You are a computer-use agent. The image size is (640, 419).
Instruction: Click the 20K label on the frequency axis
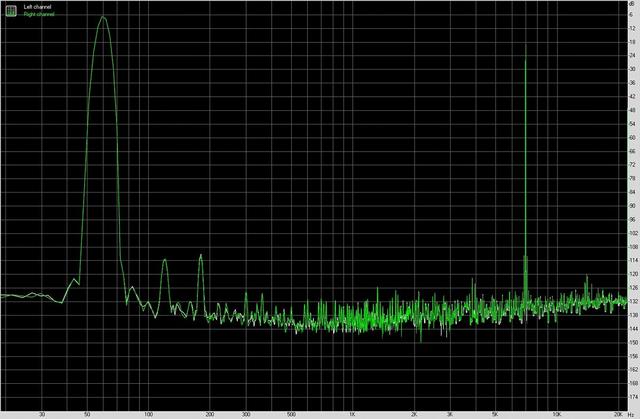point(619,415)
